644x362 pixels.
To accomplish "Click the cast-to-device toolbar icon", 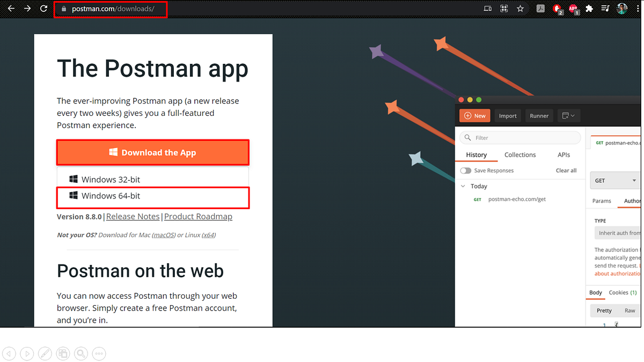I will click(487, 9).
